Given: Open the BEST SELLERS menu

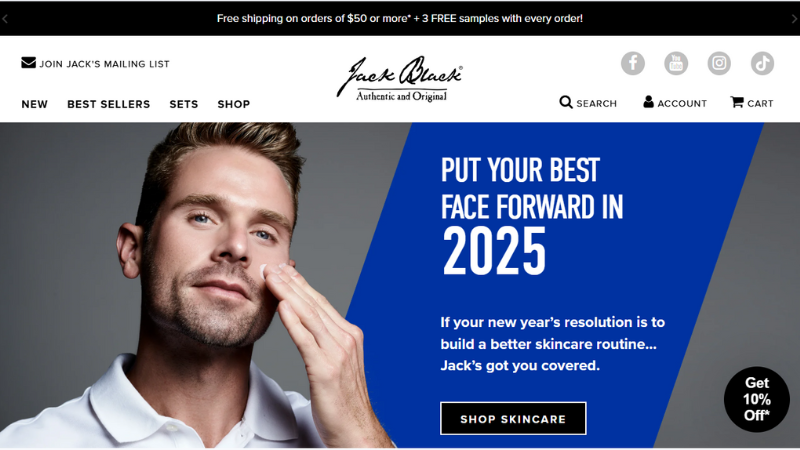Looking at the screenshot, I should (109, 104).
